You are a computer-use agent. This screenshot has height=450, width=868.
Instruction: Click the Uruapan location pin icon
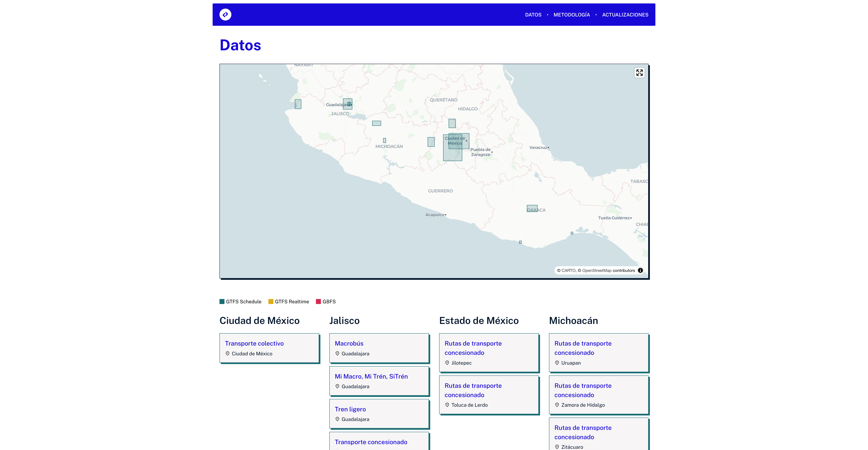pyautogui.click(x=557, y=363)
